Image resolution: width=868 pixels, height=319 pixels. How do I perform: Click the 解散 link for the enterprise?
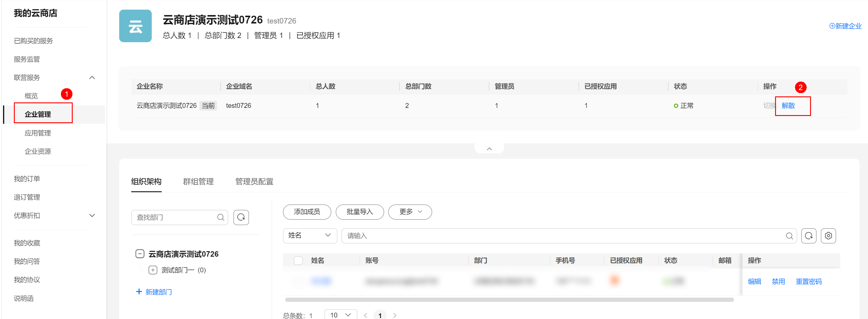pos(788,106)
